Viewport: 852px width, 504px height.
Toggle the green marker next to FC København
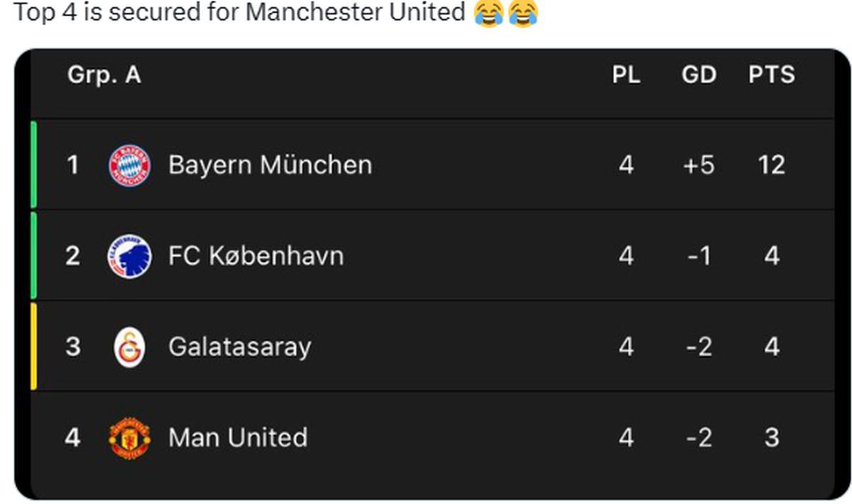click(x=32, y=255)
